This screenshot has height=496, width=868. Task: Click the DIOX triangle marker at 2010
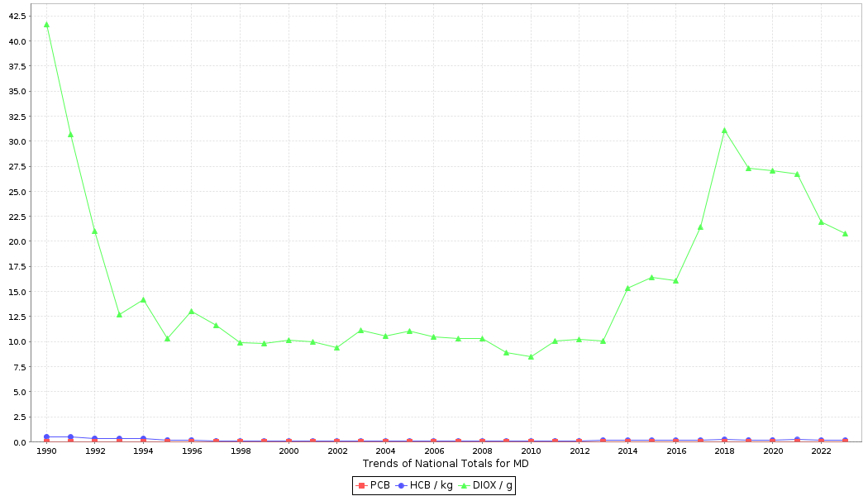click(x=531, y=357)
